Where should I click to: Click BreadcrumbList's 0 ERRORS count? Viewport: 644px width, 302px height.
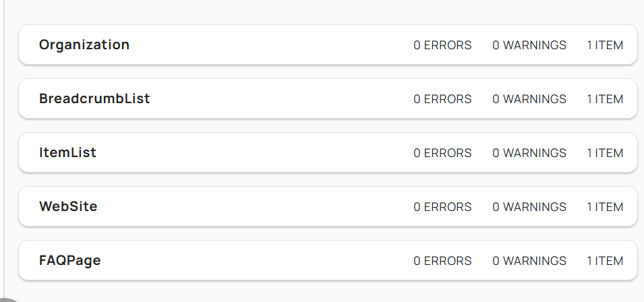[442, 99]
